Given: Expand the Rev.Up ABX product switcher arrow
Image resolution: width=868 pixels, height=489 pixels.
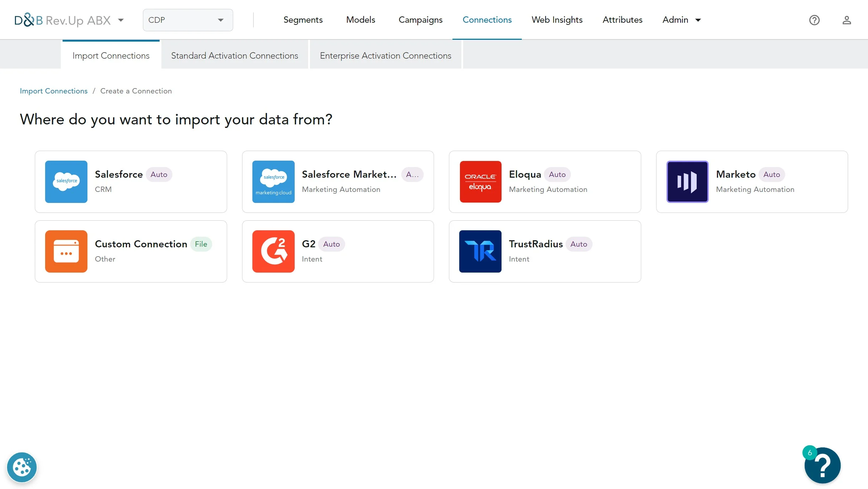Looking at the screenshot, I should coord(121,20).
